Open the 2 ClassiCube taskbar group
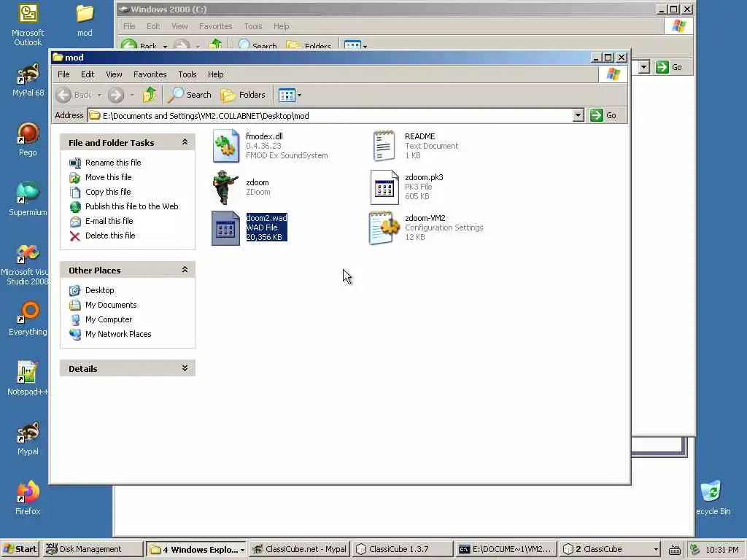Screen dimensions: 747x560 pos(610,549)
